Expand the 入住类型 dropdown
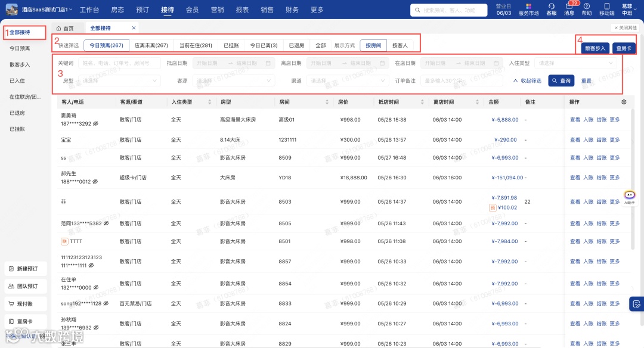Screen dimensions: 644x348 pyautogui.click(x=575, y=63)
